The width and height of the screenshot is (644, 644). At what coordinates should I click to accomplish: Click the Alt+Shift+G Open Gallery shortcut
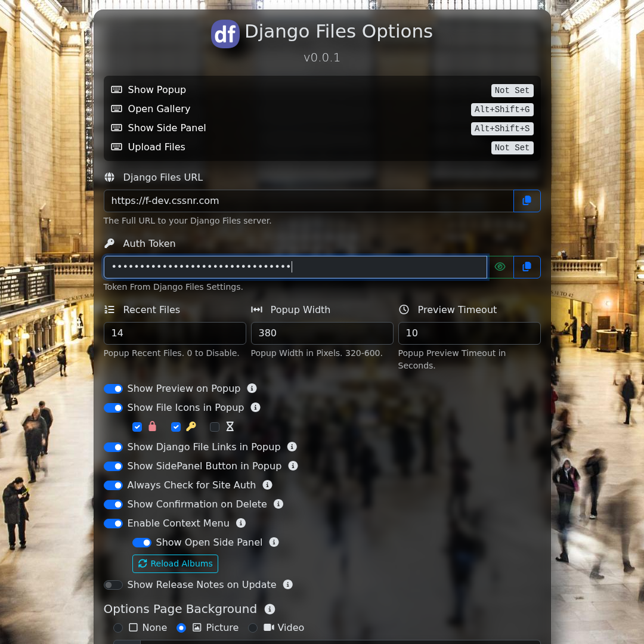502,110
